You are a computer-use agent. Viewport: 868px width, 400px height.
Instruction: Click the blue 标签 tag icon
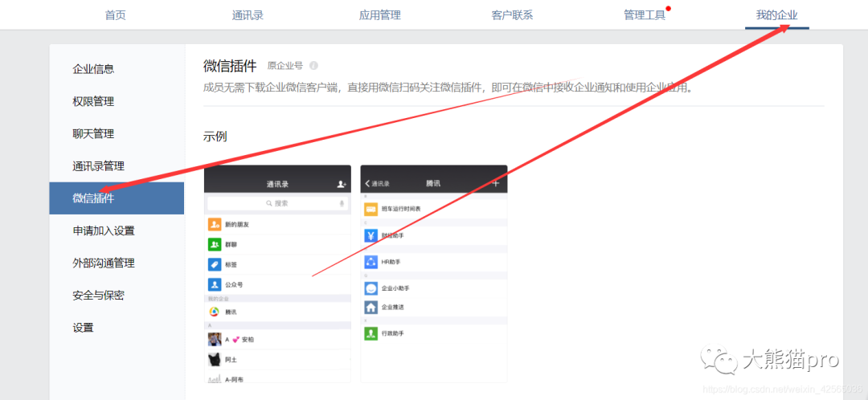coord(215,264)
